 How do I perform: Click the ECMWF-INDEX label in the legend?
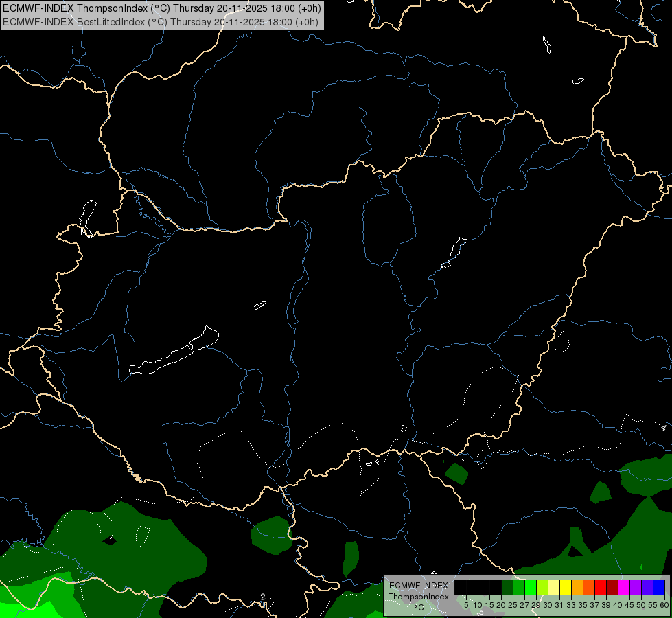pyautogui.click(x=419, y=586)
